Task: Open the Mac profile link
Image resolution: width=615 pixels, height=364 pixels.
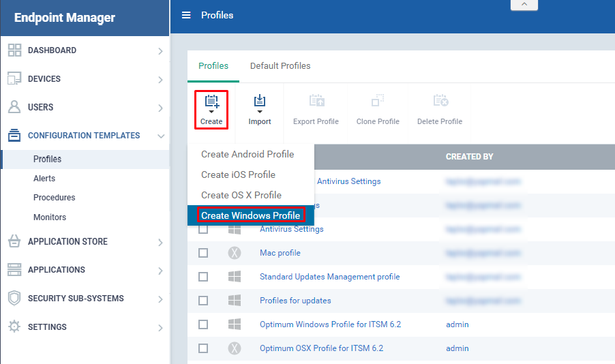Action: 280,253
